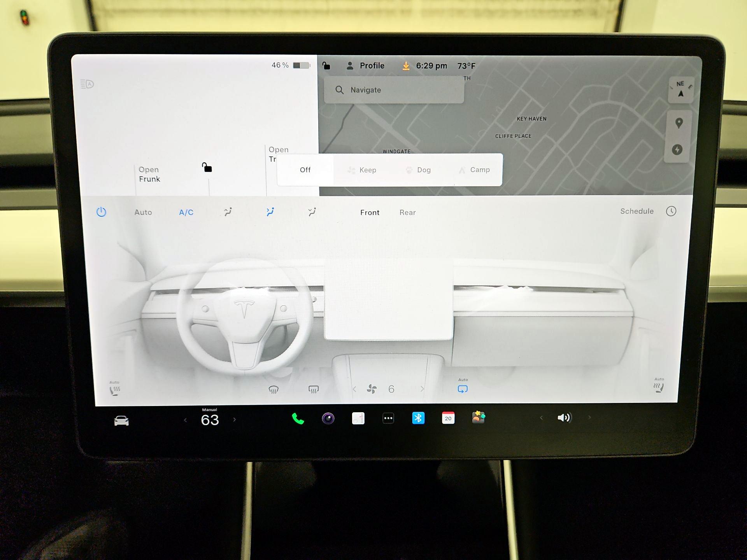747x560 pixels.
Task: Raise temperature with right arrow
Action: click(234, 420)
